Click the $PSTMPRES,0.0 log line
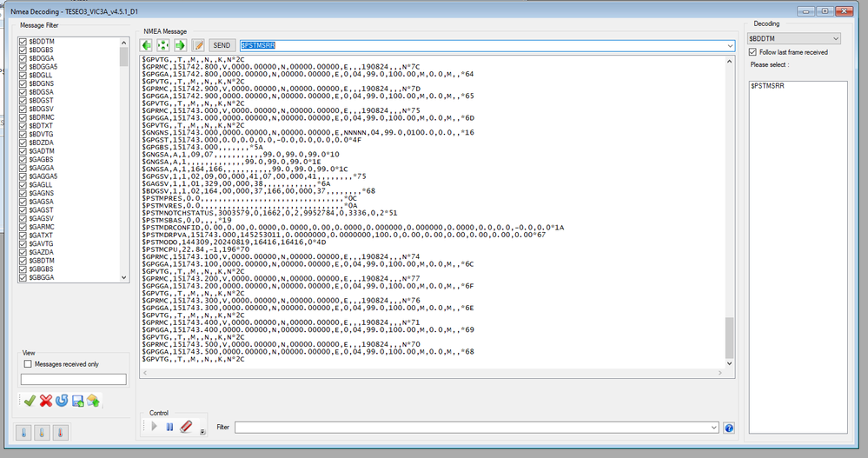868x458 pixels. (x=249, y=198)
